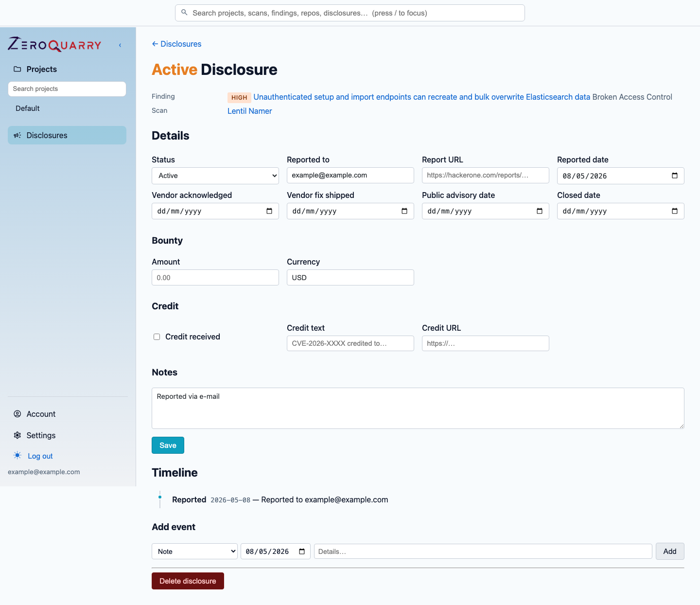Click the ZeroQuarry logo
Screen dimensions: 700x605
click(x=54, y=45)
